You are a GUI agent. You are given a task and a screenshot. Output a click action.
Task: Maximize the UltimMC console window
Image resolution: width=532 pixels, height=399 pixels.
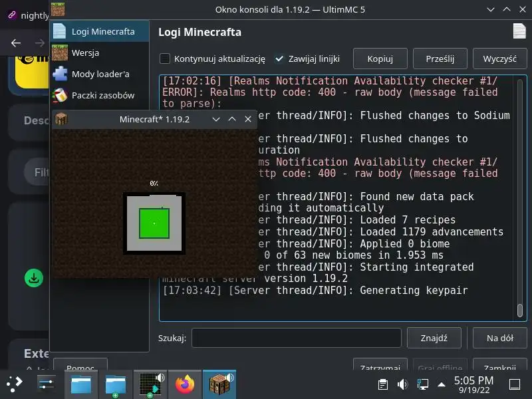507,9
